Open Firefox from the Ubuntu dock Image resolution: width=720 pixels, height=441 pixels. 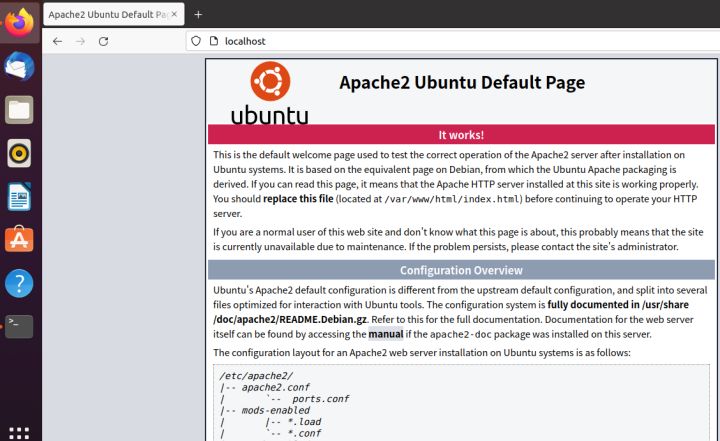(x=19, y=22)
